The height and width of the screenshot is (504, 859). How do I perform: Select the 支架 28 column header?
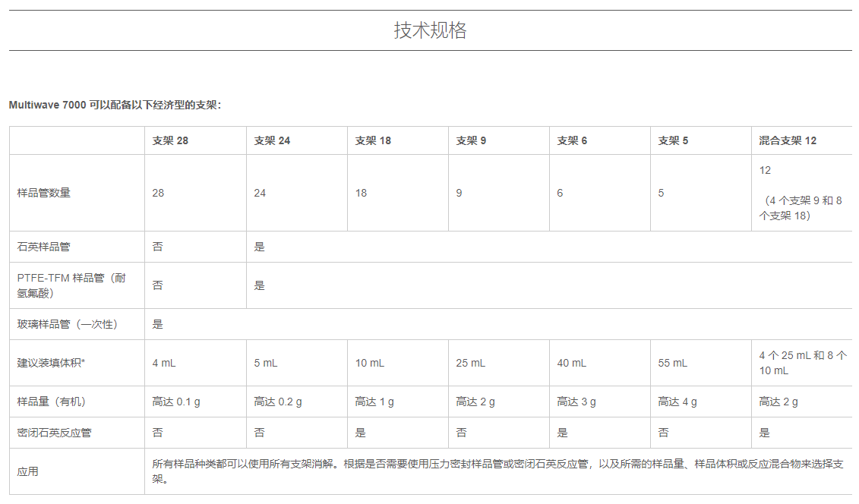(x=170, y=140)
